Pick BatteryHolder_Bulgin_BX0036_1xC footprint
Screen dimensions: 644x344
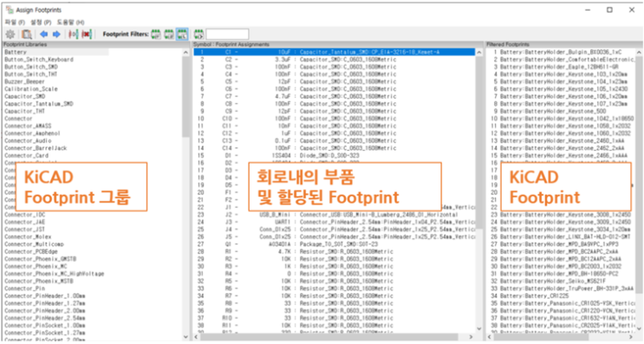click(561, 52)
